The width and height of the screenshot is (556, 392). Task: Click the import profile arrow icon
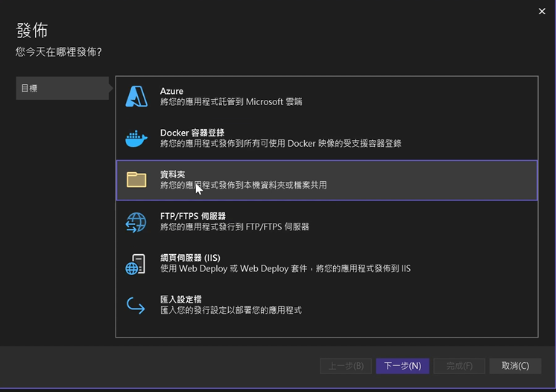pos(136,306)
